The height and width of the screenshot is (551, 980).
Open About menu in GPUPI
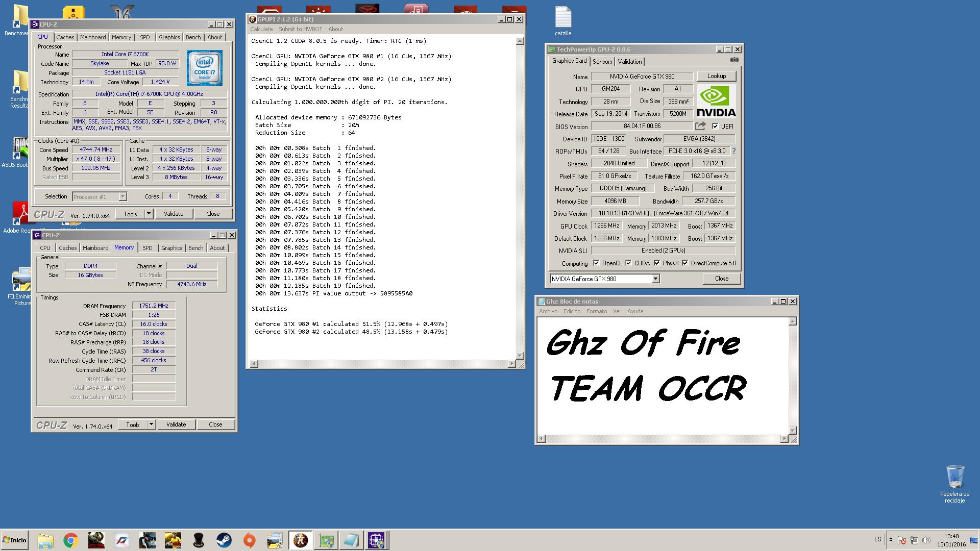click(x=335, y=29)
